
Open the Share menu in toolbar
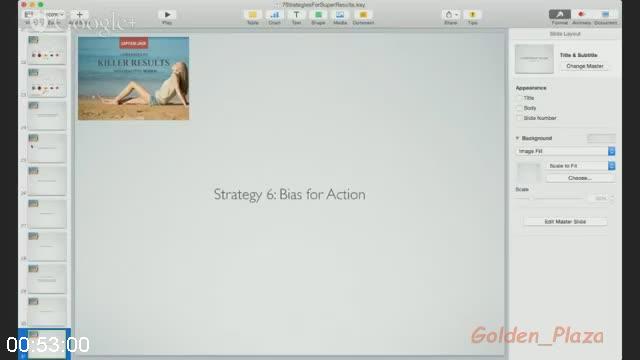click(x=451, y=15)
